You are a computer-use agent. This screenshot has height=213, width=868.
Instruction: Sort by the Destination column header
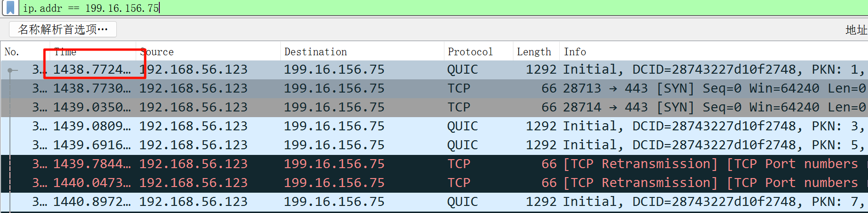point(316,52)
